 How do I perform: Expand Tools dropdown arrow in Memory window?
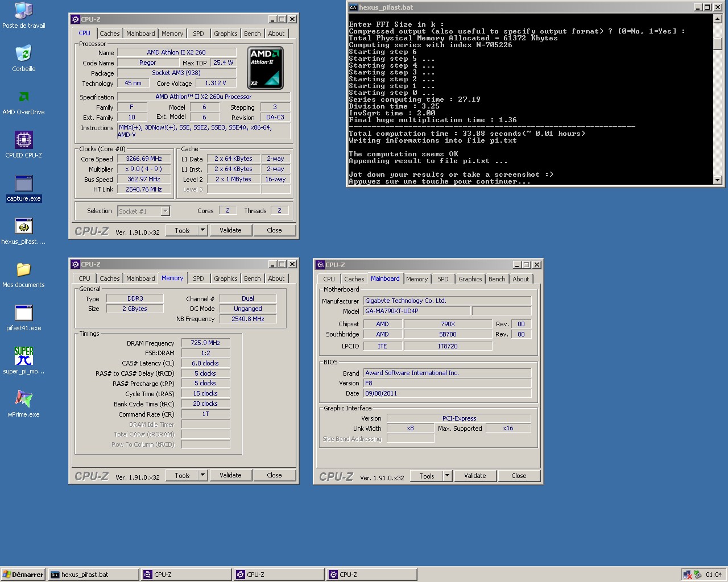click(x=202, y=475)
